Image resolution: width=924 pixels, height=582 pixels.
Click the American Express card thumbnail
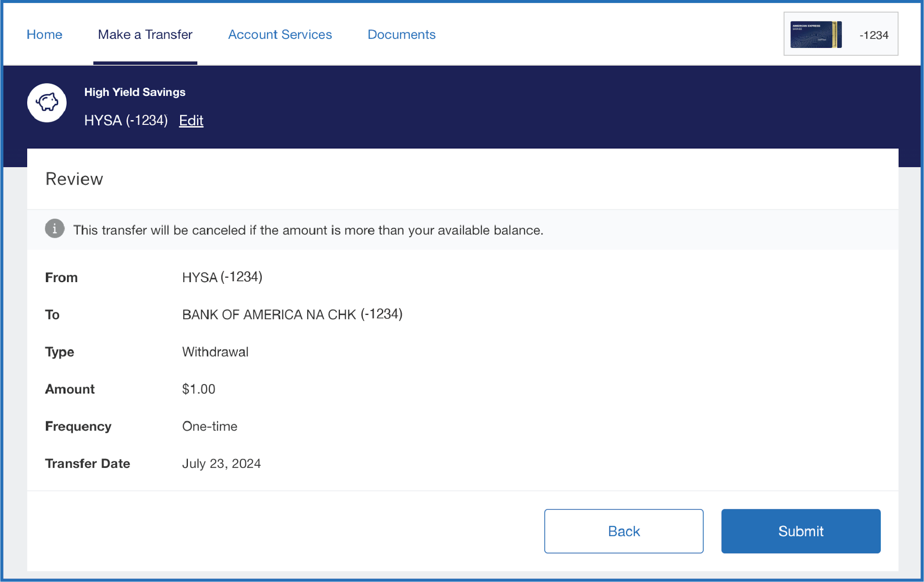click(x=816, y=34)
